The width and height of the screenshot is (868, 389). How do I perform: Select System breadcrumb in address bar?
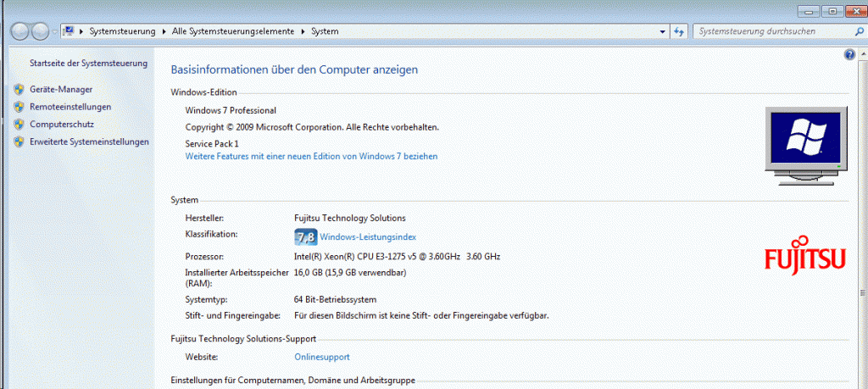pos(325,31)
